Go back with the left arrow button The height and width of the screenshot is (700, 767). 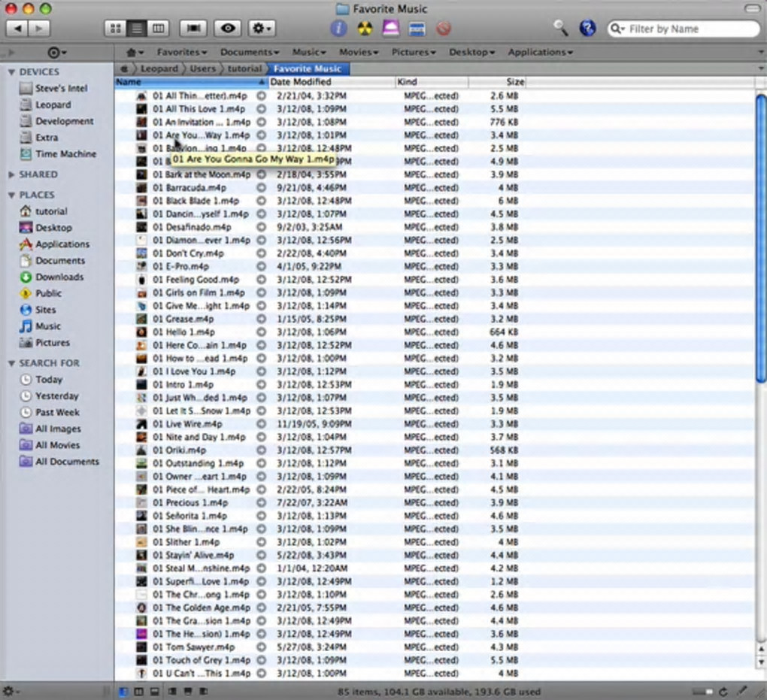pos(17,29)
